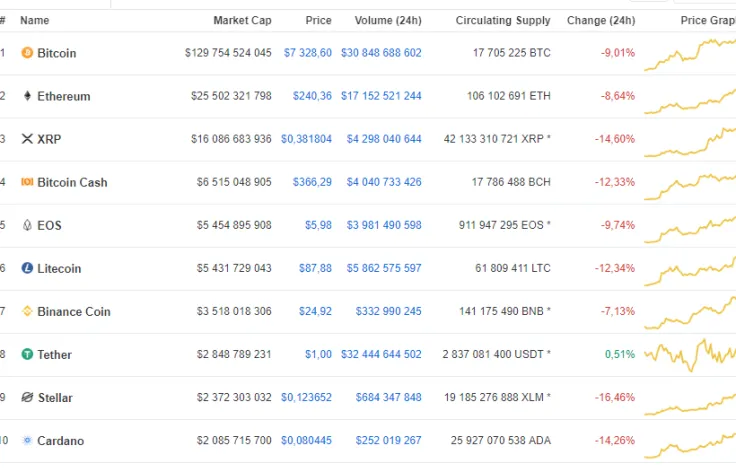Sort by Volume (24h) column header
The image size is (736, 472).
(387, 20)
